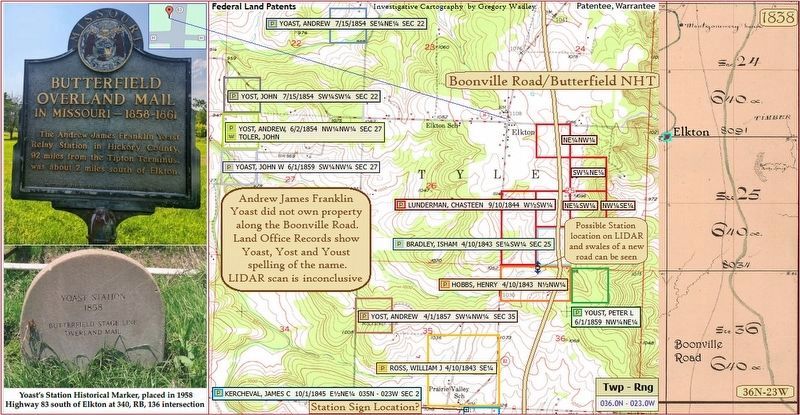This screenshot has height=415, width=800.
Task: Click the 'Boonville Road/Butterfield NHT' label
Action: tap(552, 81)
